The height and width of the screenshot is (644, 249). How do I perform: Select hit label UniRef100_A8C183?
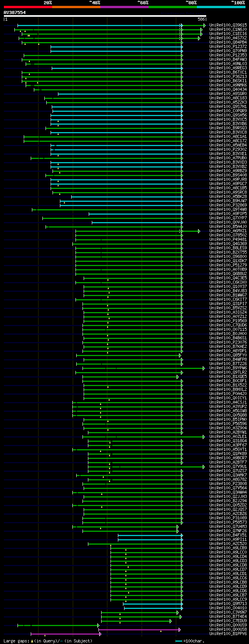pos(228,98)
